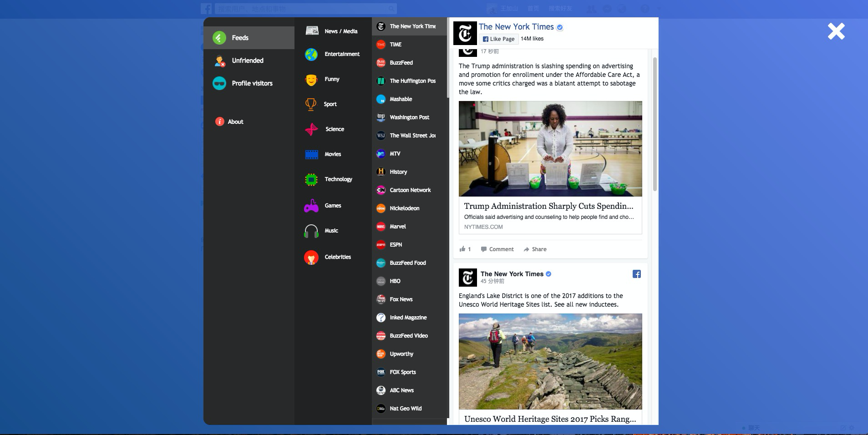Click the Technology chip icon
The width and height of the screenshot is (868, 435).
point(311,179)
